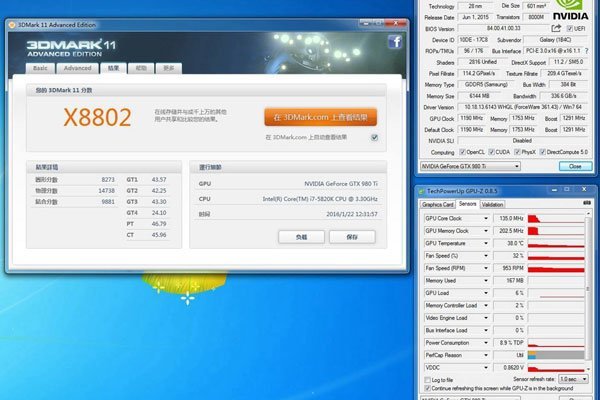This screenshot has width=600, height=400.
Task: Toggle the OpenCL computing checkbox
Action: [x=462, y=152]
